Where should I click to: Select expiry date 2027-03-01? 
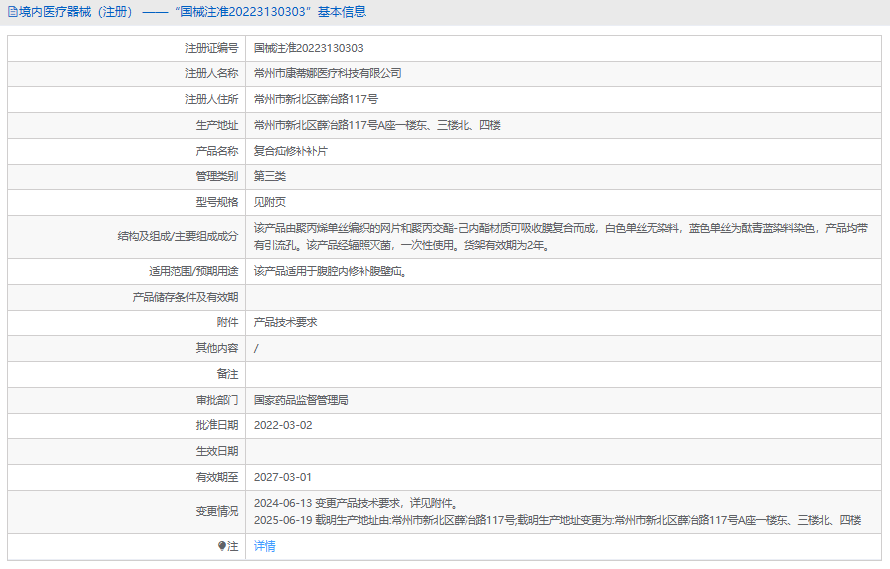click(283, 478)
